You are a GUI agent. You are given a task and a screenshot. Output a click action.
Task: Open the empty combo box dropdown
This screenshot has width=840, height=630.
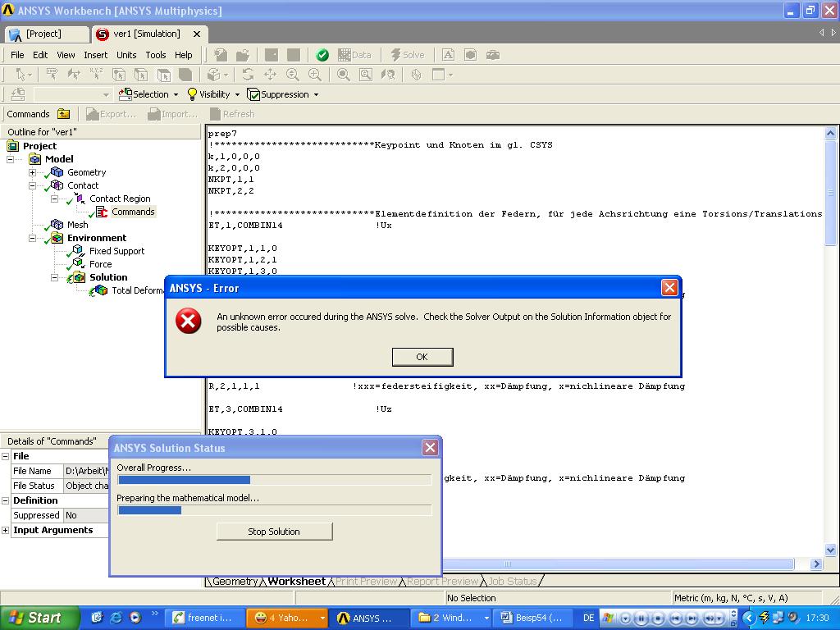coord(106,95)
